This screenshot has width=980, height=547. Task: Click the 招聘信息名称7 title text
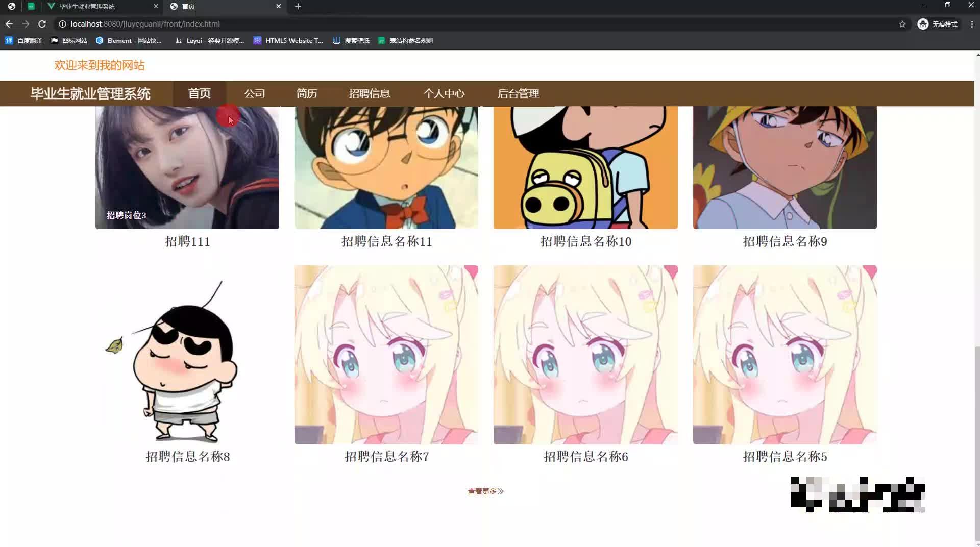(x=386, y=457)
